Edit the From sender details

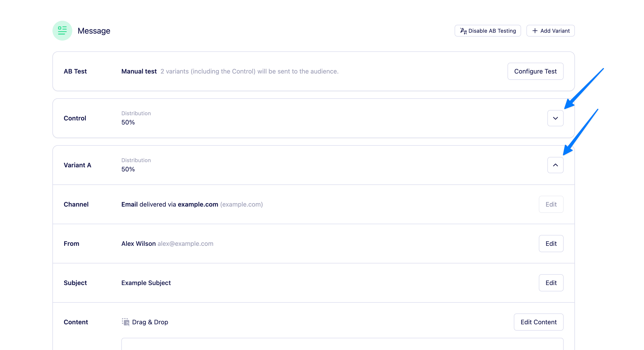click(551, 244)
